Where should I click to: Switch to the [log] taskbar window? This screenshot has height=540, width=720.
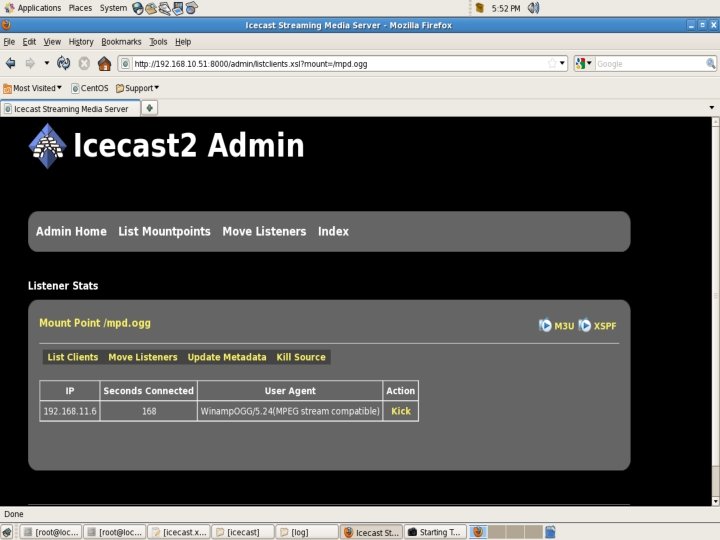click(307, 532)
